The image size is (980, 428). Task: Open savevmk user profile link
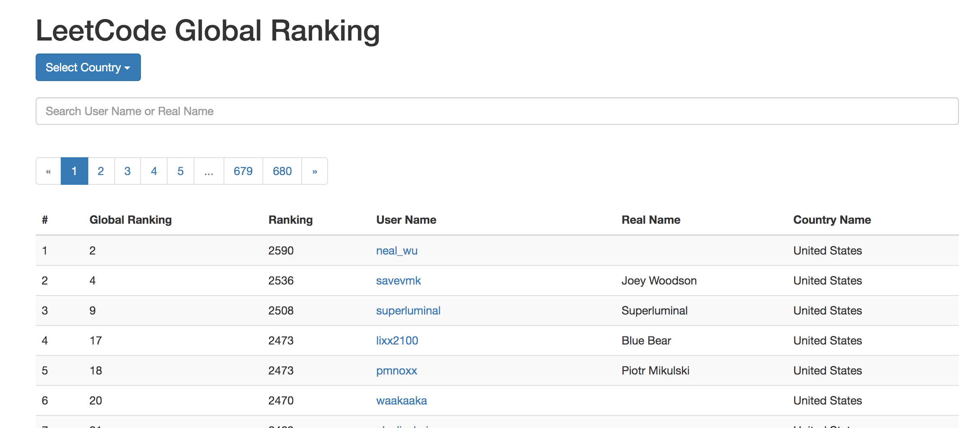(398, 280)
